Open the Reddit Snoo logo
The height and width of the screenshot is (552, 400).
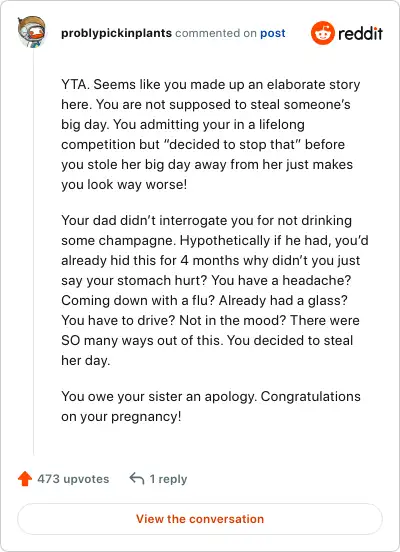[x=323, y=33]
